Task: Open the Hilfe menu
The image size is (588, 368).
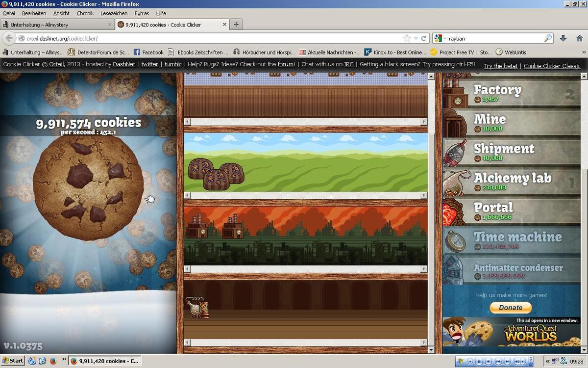Action: [x=161, y=13]
